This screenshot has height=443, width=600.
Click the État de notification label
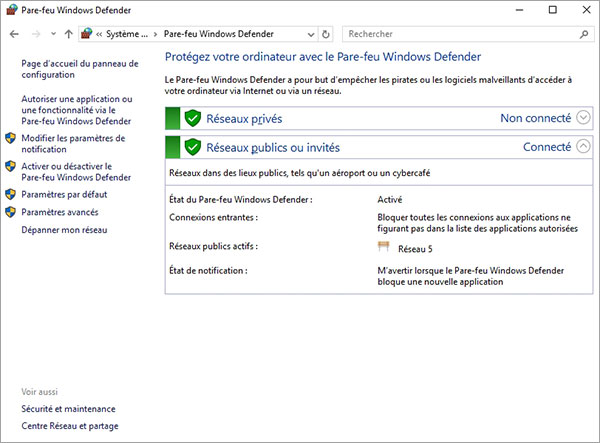tap(208, 270)
